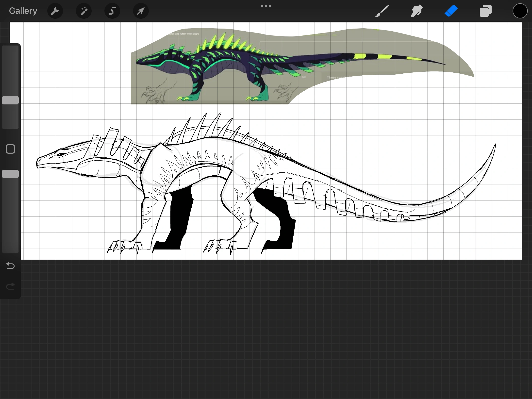Screen dimensions: 532x399
Task: Activate the Transform arrow tool
Action: coord(140,11)
